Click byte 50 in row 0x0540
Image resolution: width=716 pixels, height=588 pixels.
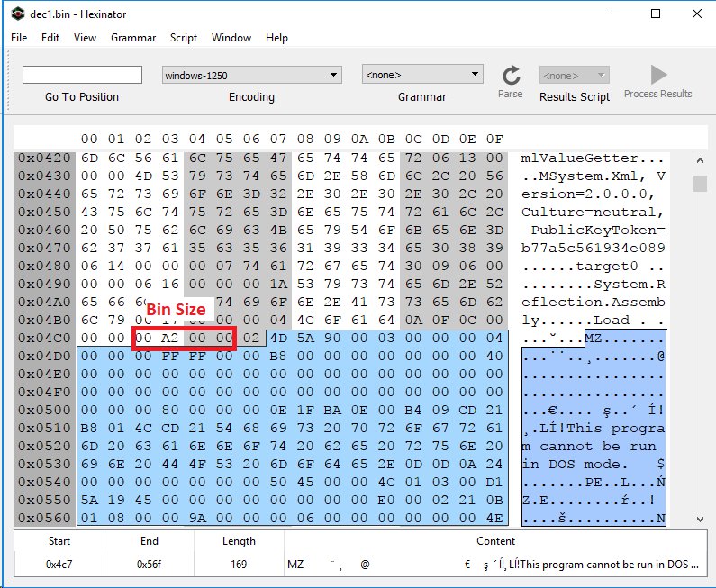coord(278,482)
